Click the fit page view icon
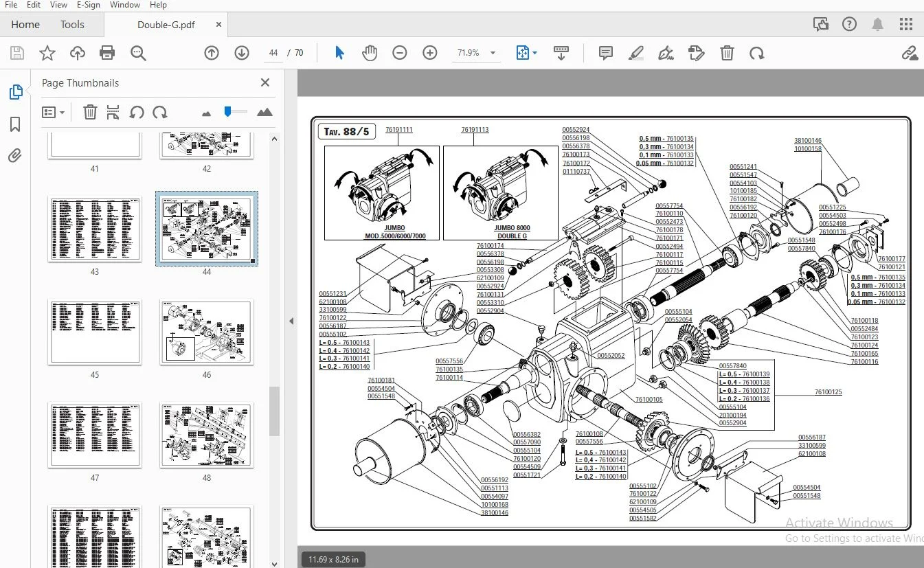 (523, 53)
